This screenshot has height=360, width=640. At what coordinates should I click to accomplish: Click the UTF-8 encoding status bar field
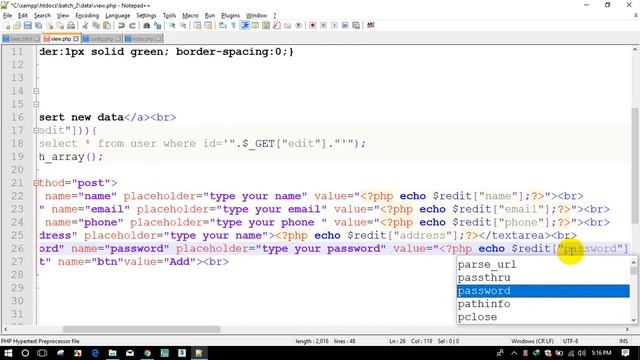coord(570,341)
